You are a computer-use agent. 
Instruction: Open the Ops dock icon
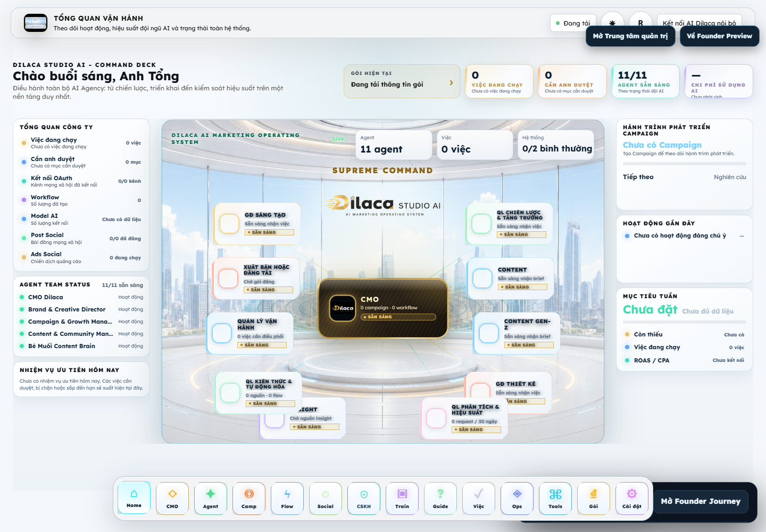point(517,498)
